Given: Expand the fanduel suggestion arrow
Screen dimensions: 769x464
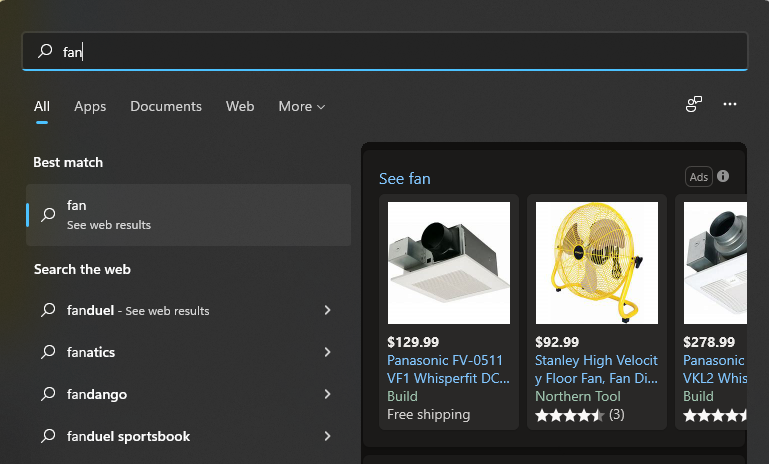Looking at the screenshot, I should coord(327,310).
